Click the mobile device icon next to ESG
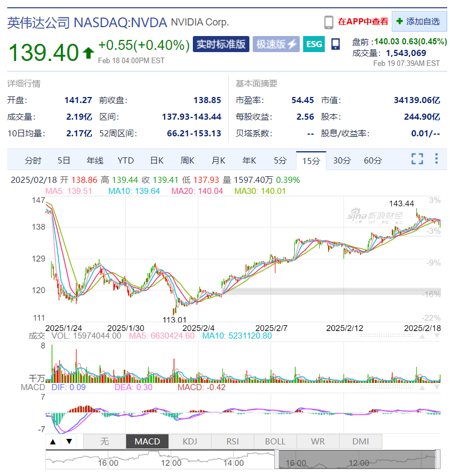 335,44
